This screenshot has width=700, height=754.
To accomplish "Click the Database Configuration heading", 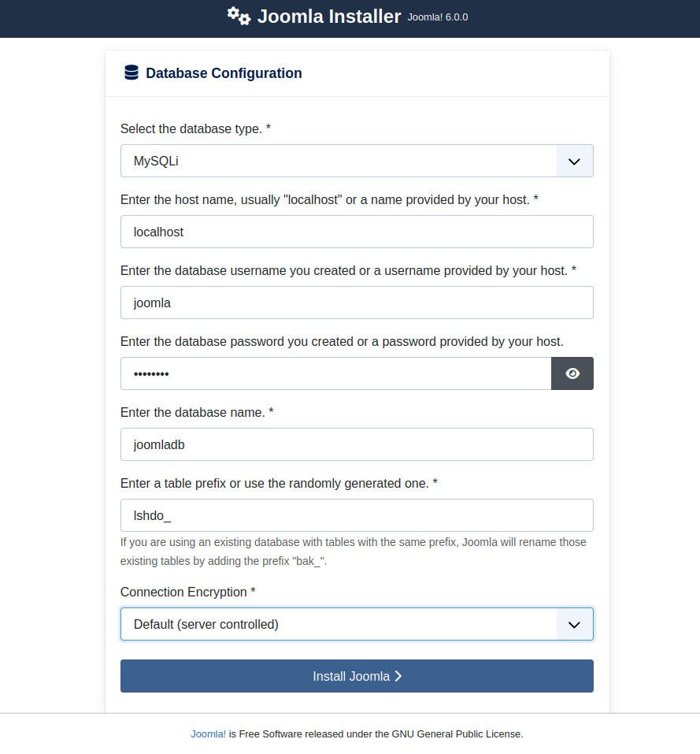I will tap(224, 73).
